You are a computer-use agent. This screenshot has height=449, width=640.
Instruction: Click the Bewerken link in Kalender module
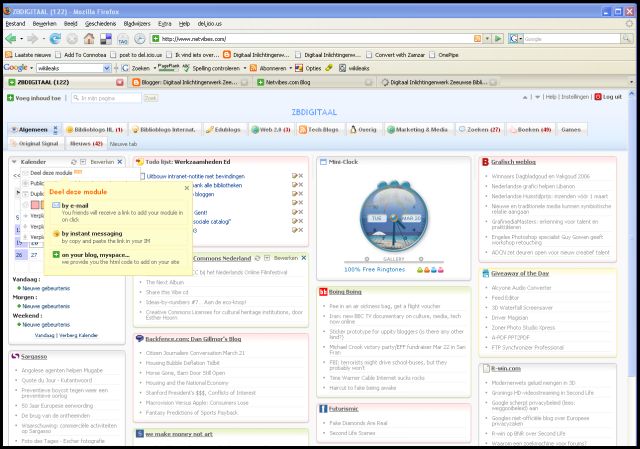pyautogui.click(x=102, y=162)
